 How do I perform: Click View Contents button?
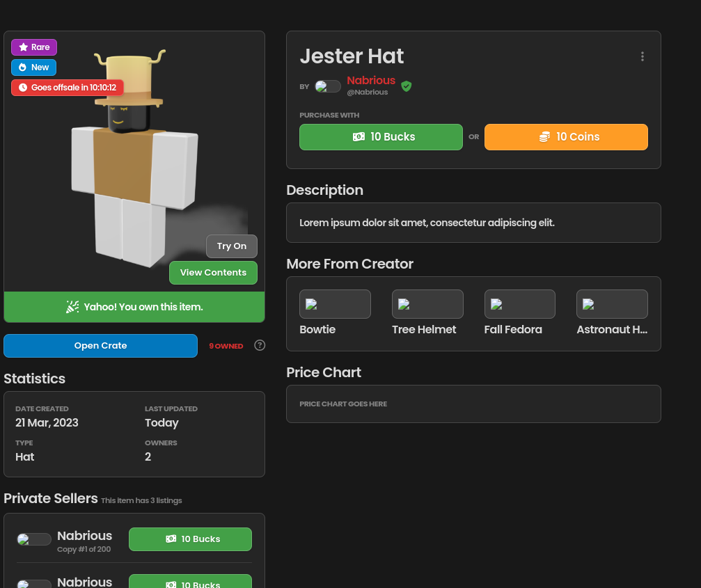[x=213, y=273]
